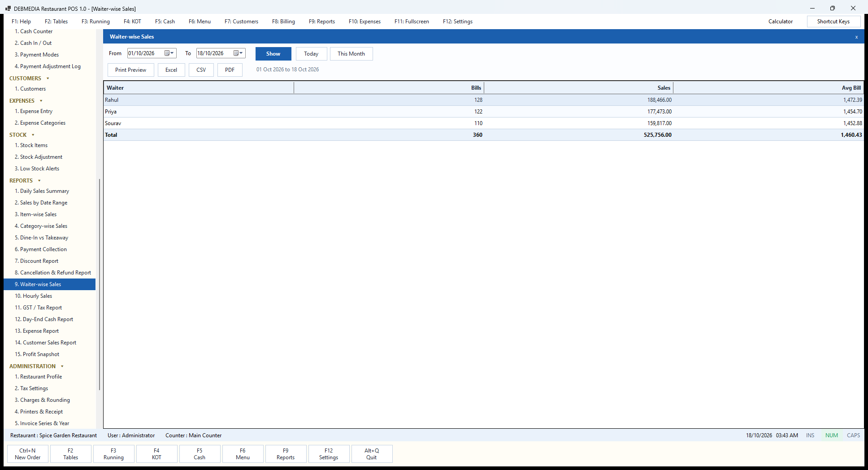Open Shortcut Keys list

[x=833, y=22]
